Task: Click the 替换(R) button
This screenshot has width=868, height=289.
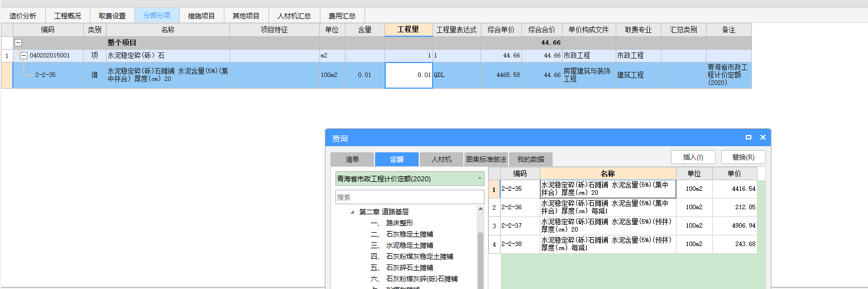Action: click(743, 157)
